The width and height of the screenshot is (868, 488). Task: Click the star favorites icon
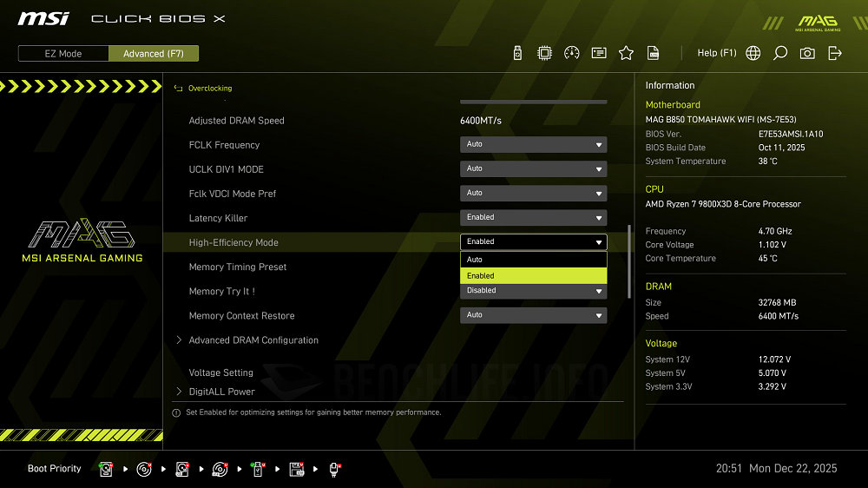(626, 53)
